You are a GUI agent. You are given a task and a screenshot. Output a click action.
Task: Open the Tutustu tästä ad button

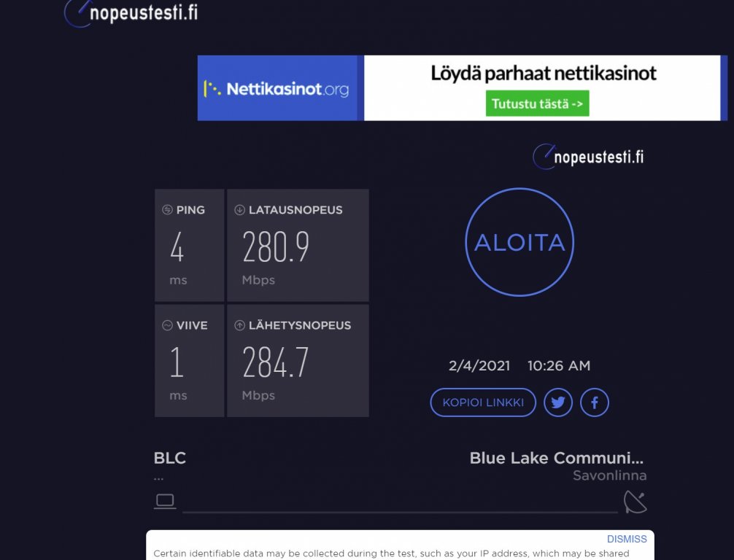(x=538, y=104)
